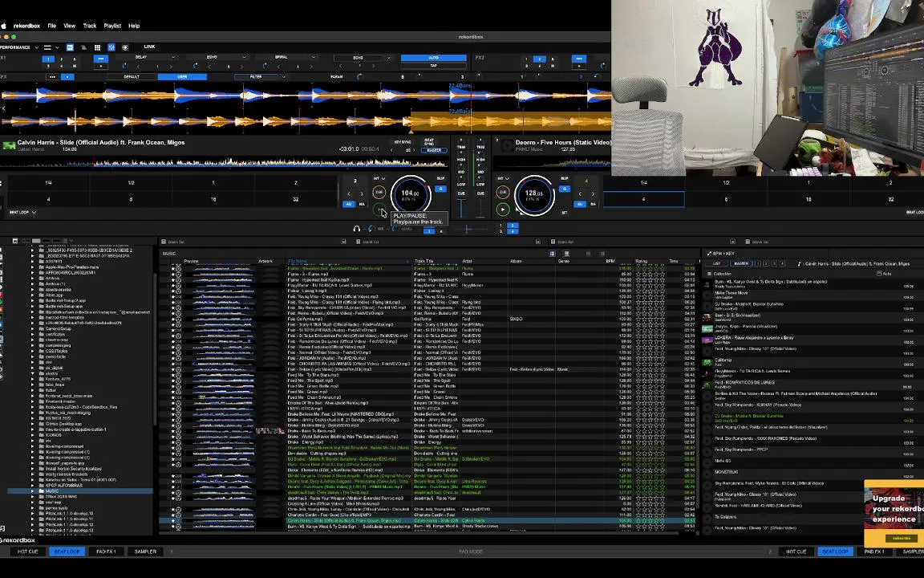924x578 pixels.
Task: Expand the Apple-Mac-Pro-Parallax-main folder
Action: click(33, 267)
